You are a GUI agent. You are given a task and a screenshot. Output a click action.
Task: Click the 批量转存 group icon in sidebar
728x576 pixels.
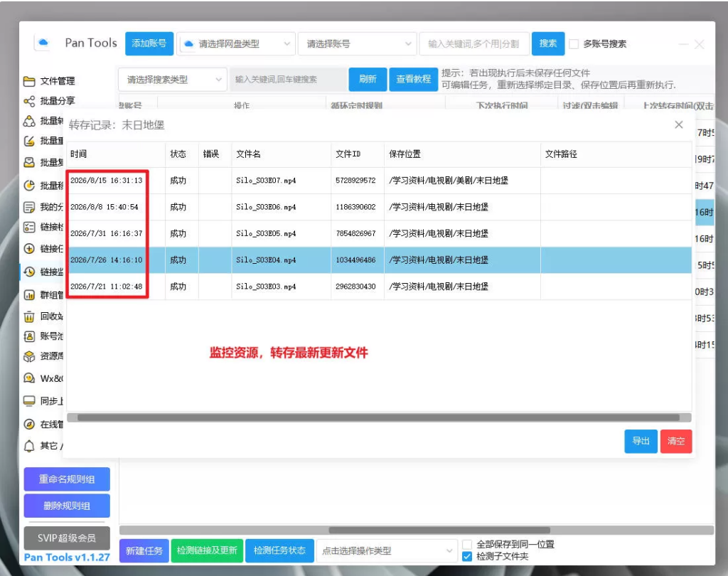pos(29,121)
